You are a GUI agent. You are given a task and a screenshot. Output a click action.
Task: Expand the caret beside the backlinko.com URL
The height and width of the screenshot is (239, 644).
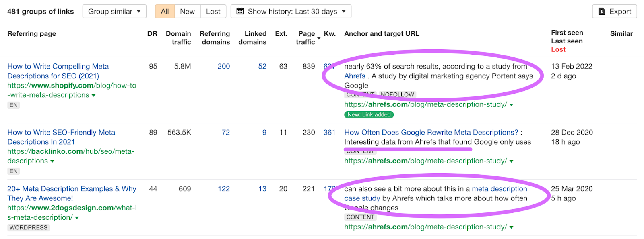click(52, 161)
